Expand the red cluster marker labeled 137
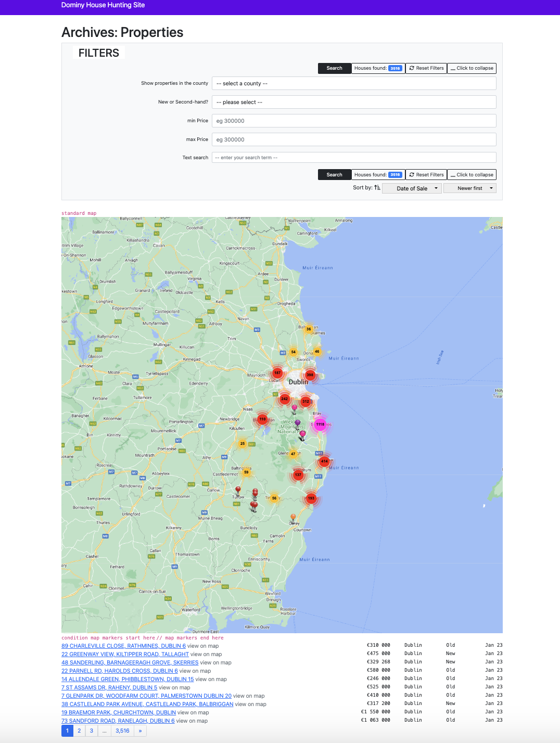 [298, 475]
